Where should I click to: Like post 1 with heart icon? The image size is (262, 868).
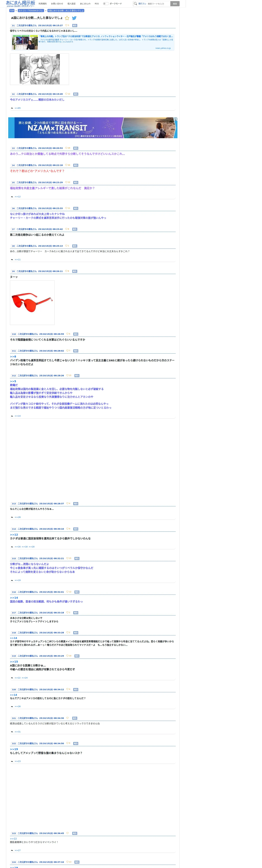click(x=66, y=25)
